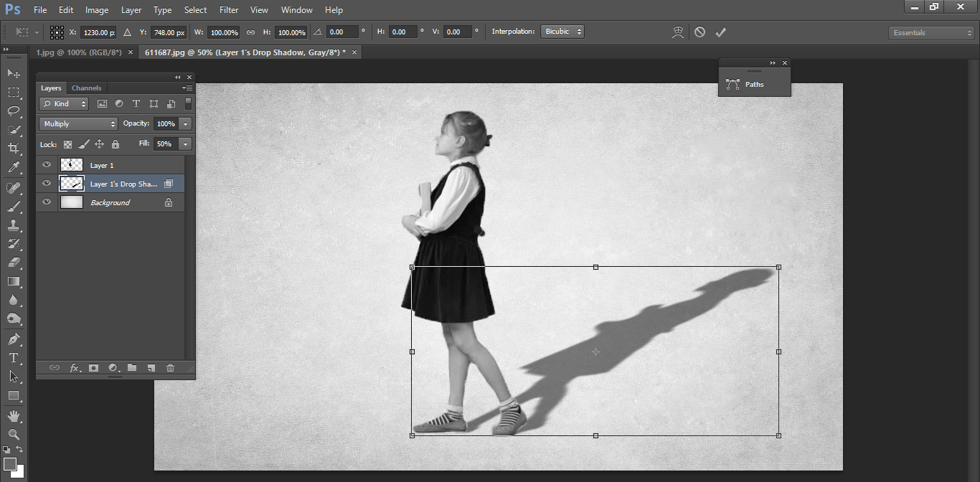Image resolution: width=980 pixels, height=482 pixels.
Task: Open the Filter menu
Action: pos(228,9)
